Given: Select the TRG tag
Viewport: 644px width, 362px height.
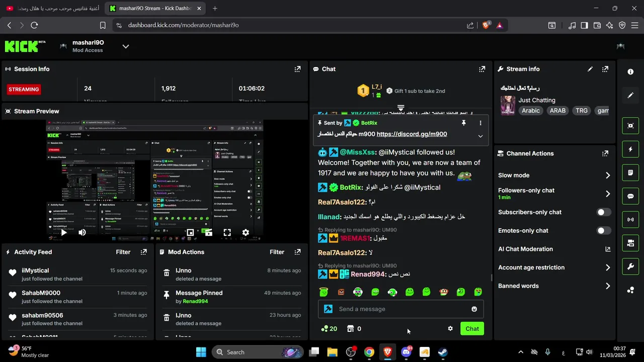Looking at the screenshot, I should point(582,111).
